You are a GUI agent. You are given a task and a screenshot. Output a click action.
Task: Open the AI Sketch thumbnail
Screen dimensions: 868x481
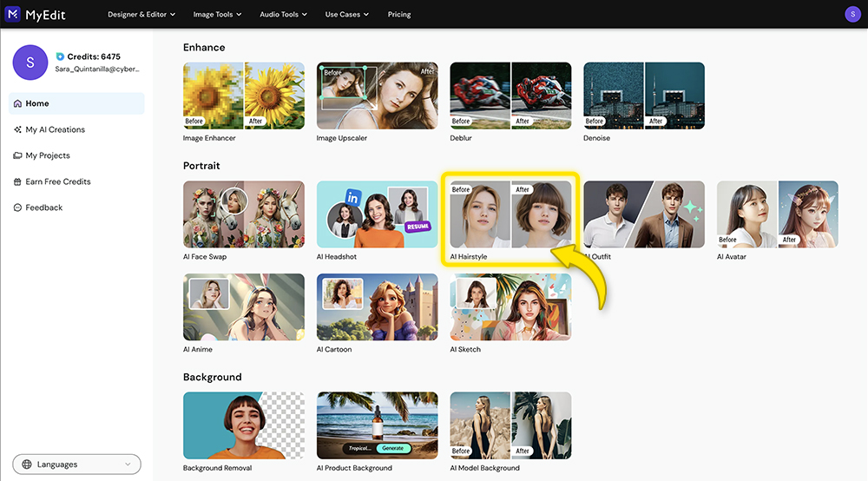(510, 307)
